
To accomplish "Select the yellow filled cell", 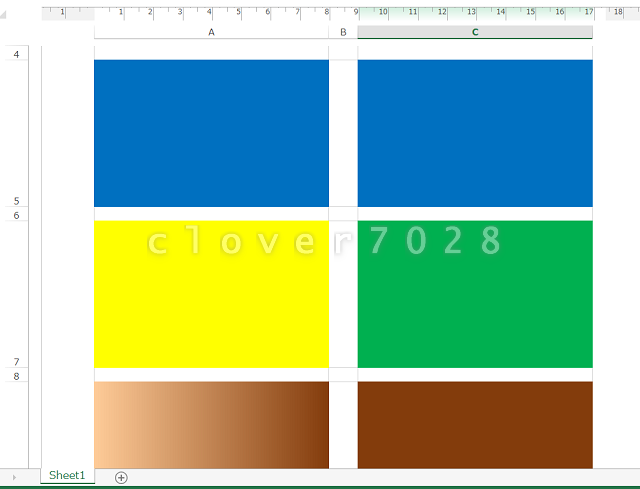I will click(x=211, y=294).
